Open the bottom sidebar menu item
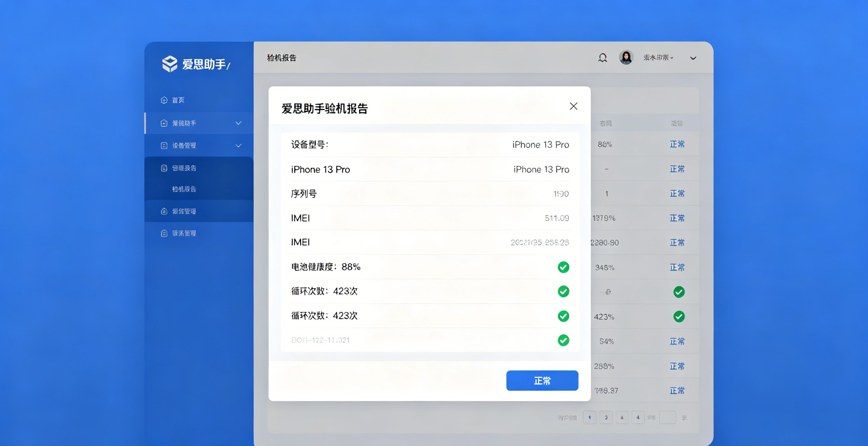This screenshot has width=868, height=446. coord(199,233)
